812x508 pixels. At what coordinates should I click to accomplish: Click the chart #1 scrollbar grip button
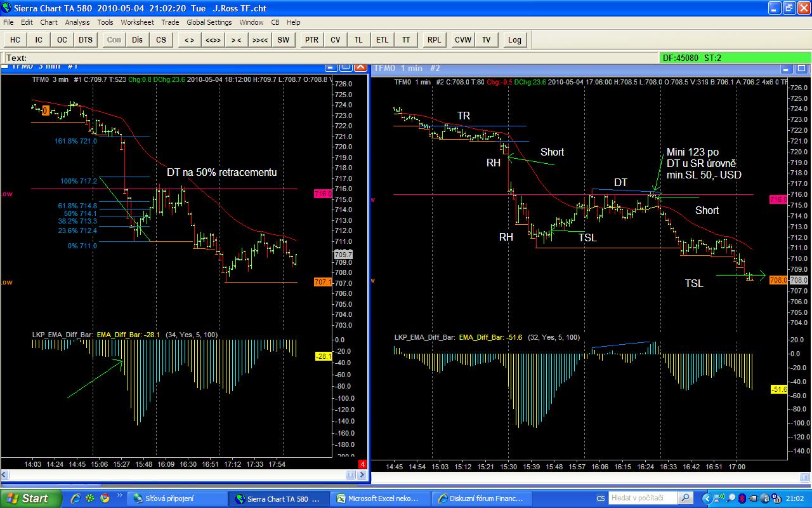pos(351,474)
